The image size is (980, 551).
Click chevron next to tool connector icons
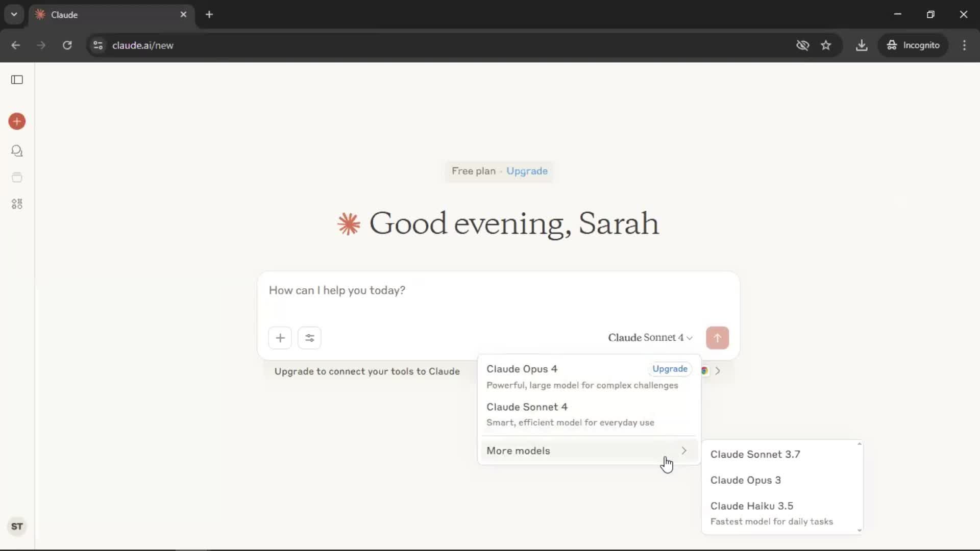(x=718, y=371)
